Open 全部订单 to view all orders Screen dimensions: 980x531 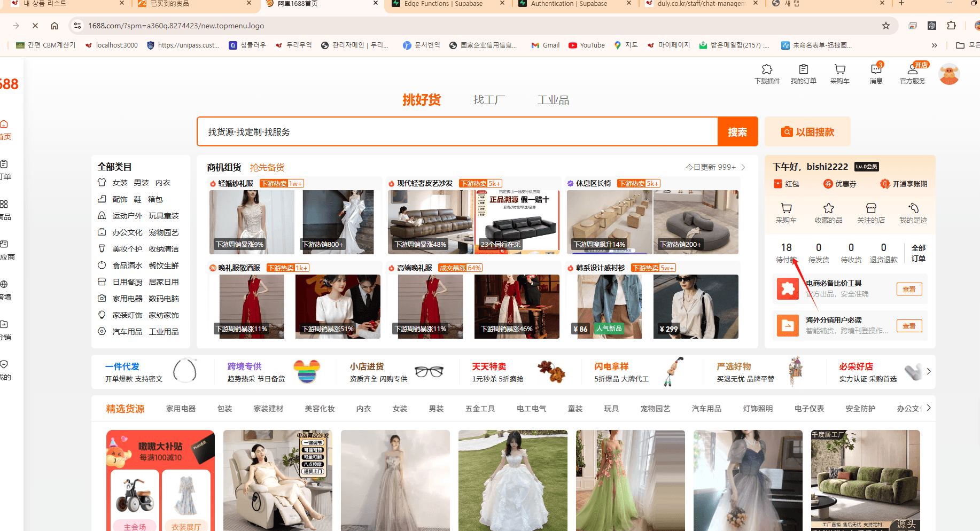[919, 253]
